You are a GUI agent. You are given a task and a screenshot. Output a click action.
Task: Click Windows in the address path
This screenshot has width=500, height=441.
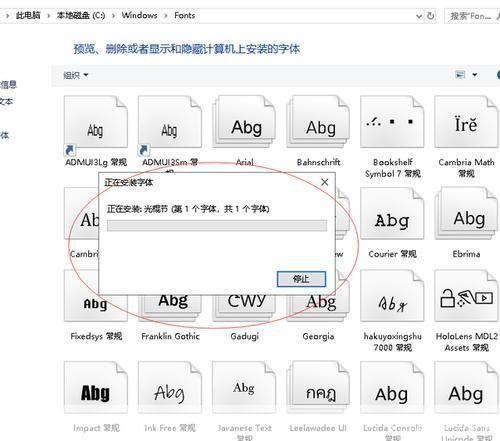[139, 15]
